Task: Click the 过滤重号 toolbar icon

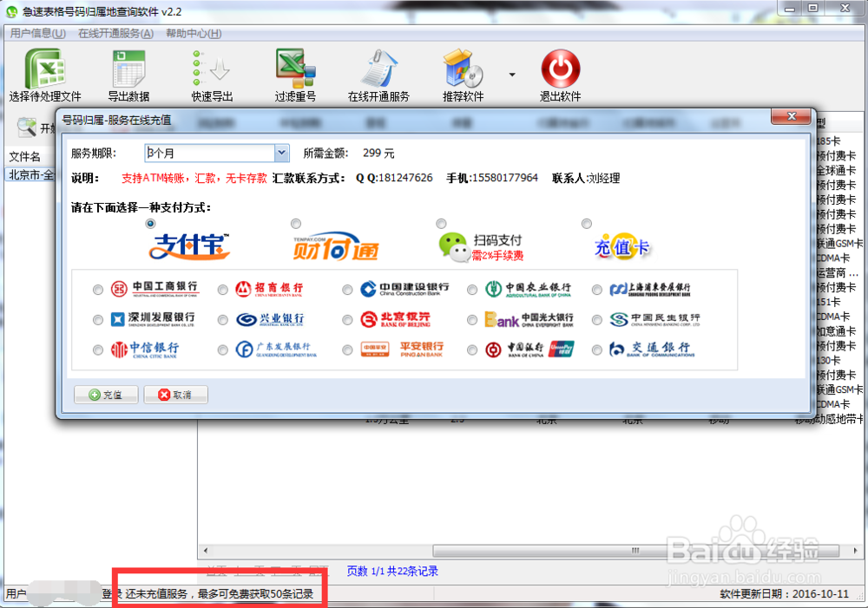Action: (296, 68)
